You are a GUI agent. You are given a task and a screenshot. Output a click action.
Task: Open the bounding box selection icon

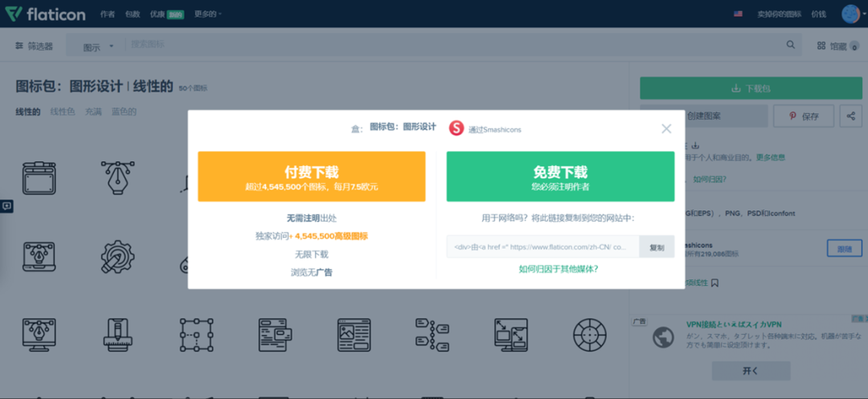coord(197,335)
